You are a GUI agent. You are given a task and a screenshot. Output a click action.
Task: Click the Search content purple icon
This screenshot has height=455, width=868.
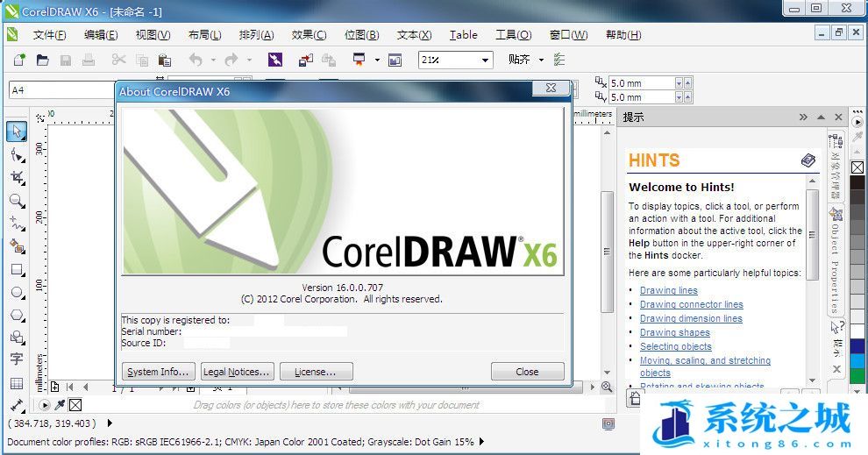click(275, 60)
